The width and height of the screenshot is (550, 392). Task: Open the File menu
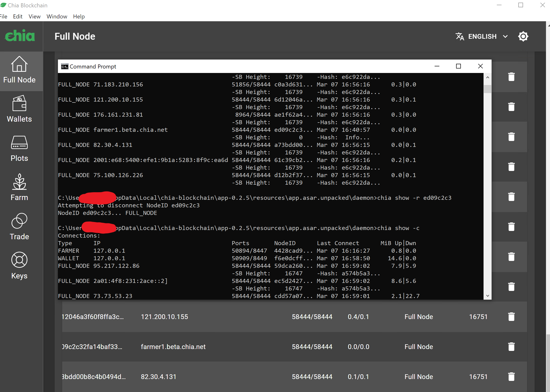coord(4,17)
